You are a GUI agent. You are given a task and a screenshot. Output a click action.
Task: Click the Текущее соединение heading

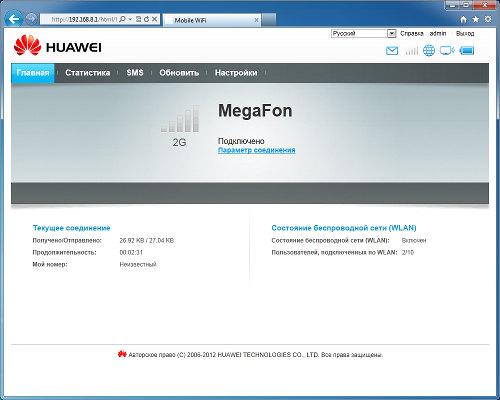(x=71, y=228)
